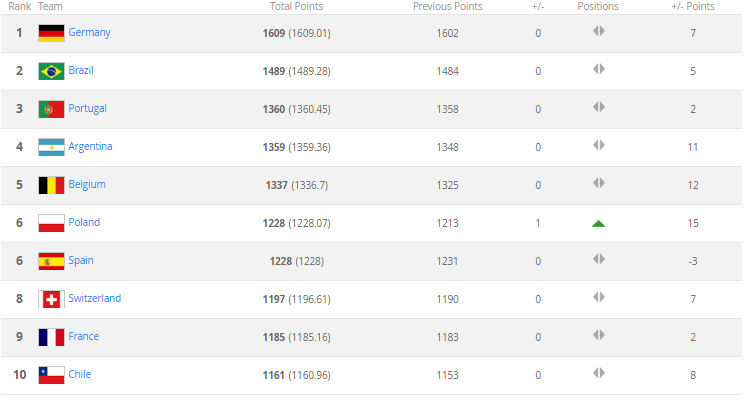Click the +/- Points column header
Image resolution: width=746 pixels, height=406 pixels.
click(693, 6)
